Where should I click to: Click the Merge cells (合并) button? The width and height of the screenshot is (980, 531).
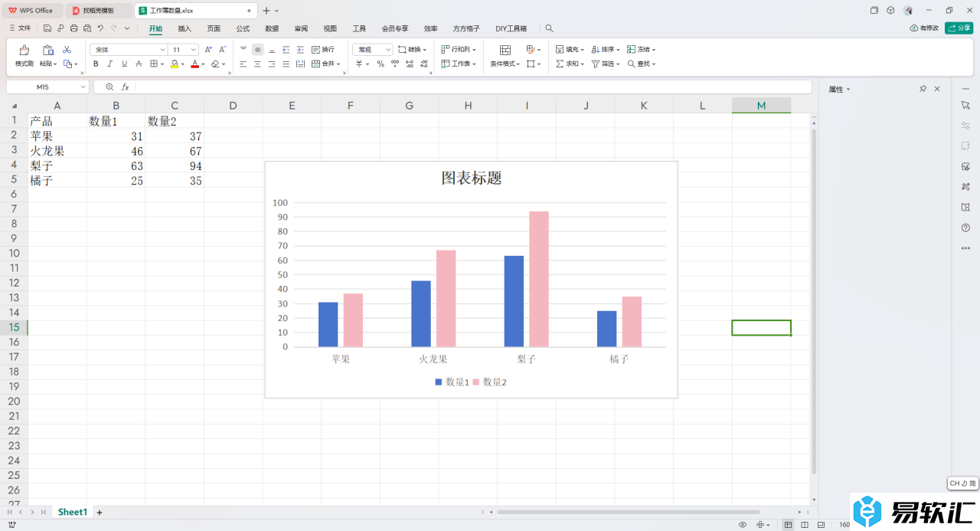325,64
